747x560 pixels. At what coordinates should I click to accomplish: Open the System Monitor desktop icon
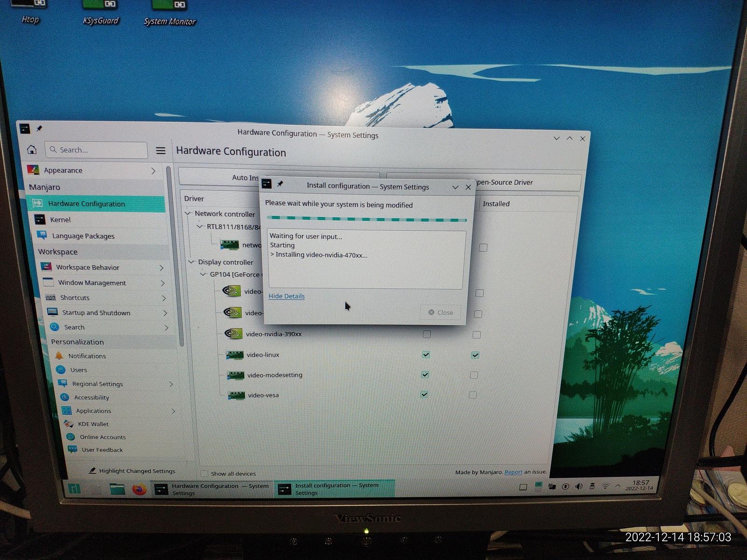tap(169, 14)
